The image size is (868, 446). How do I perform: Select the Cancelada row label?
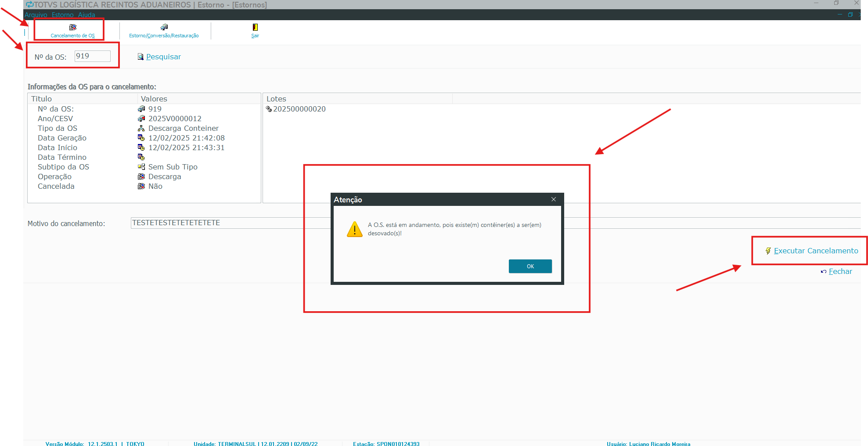point(56,186)
